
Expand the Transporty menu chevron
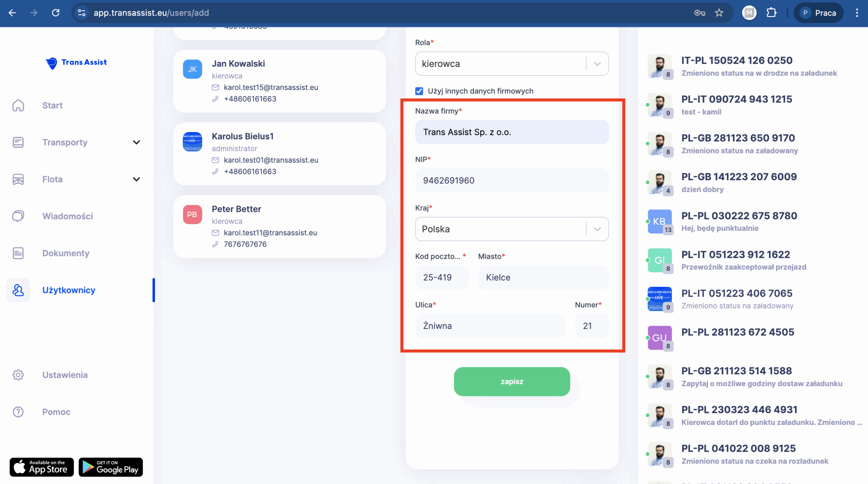[x=136, y=142]
